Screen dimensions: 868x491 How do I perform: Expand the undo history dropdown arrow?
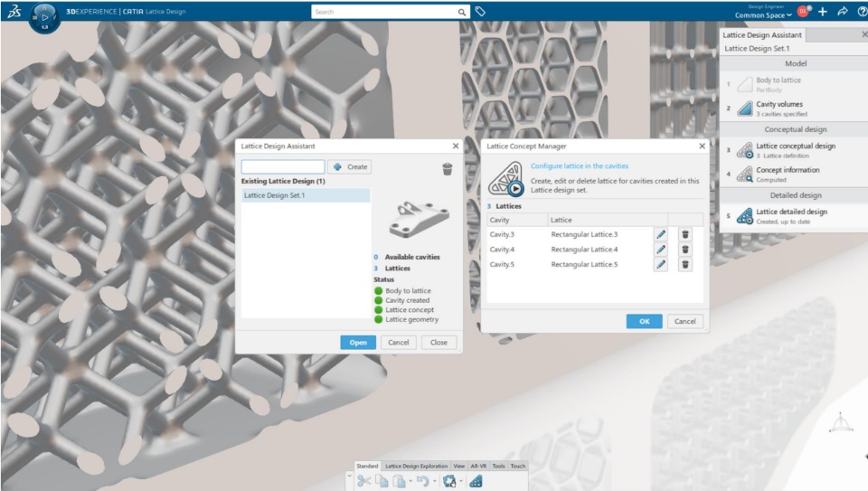[435, 481]
